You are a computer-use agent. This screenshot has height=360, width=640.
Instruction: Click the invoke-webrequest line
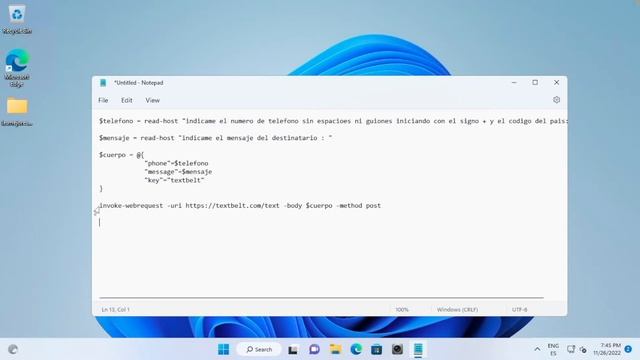tap(240, 206)
